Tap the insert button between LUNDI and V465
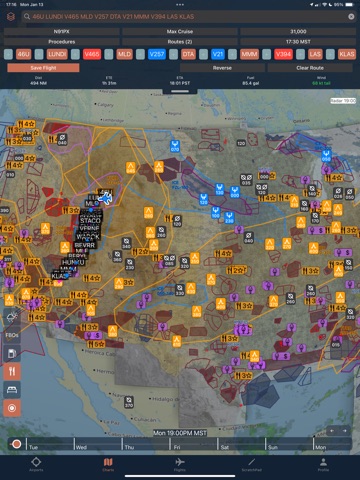Screen dimensions: 360x480 point(75,54)
